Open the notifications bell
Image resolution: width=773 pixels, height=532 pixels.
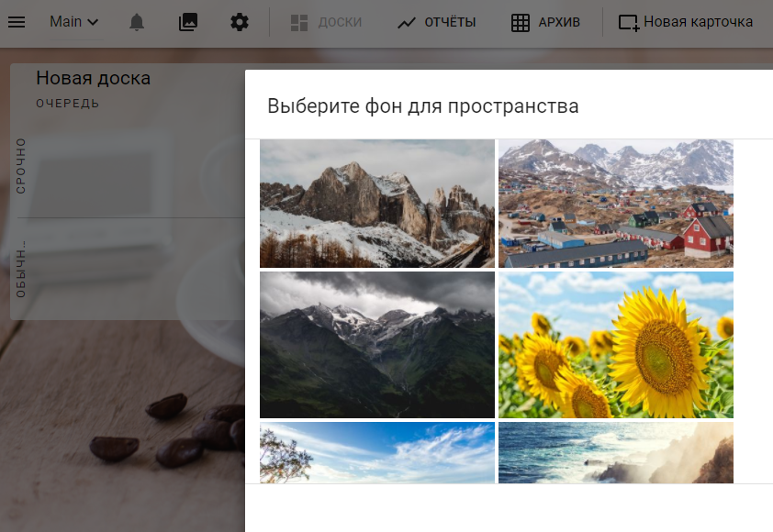pyautogui.click(x=137, y=22)
